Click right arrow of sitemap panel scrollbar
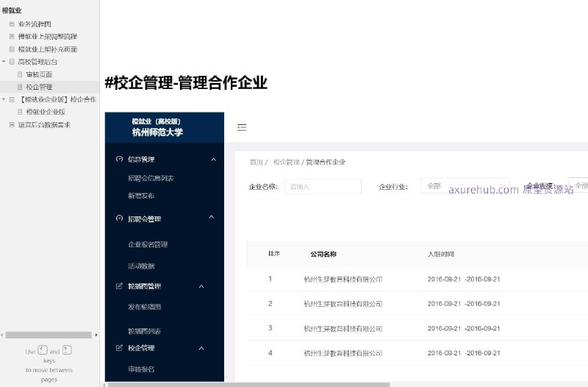Viewport: 588px width, 387px height. coord(96,335)
